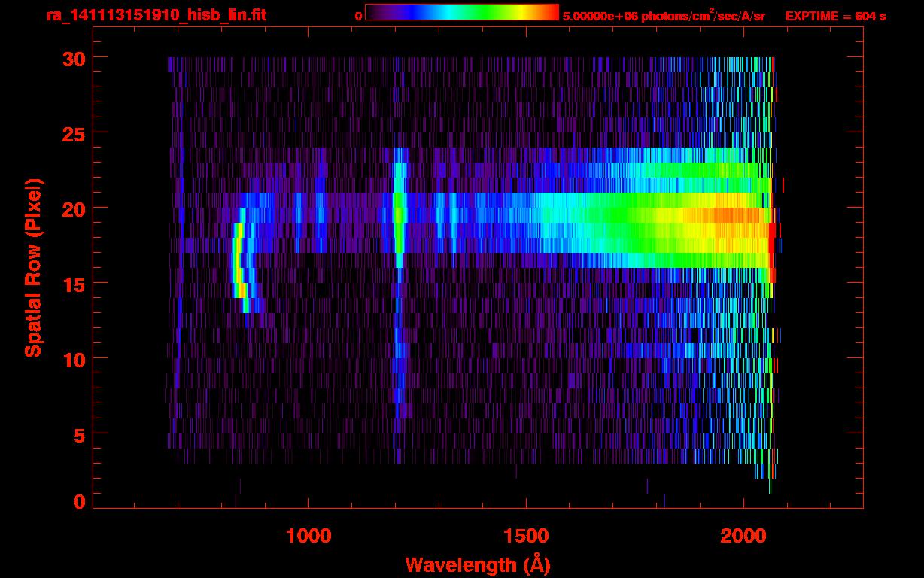Image resolution: width=924 pixels, height=578 pixels.
Task: Click the y-axis tick label 0
Action: click(x=79, y=501)
